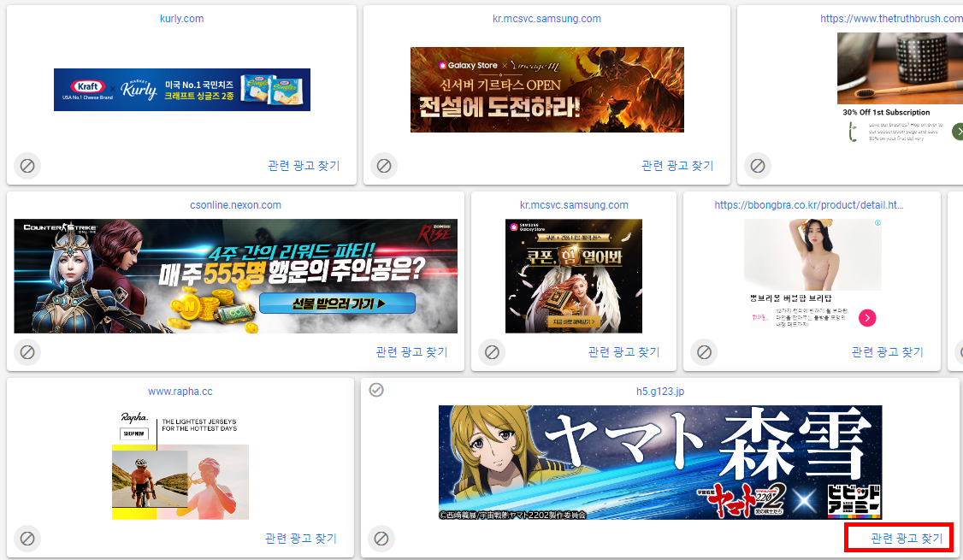The image size is (963, 560).
Task: Preview the Galaxy Store coupon ad image
Action: click(574, 276)
